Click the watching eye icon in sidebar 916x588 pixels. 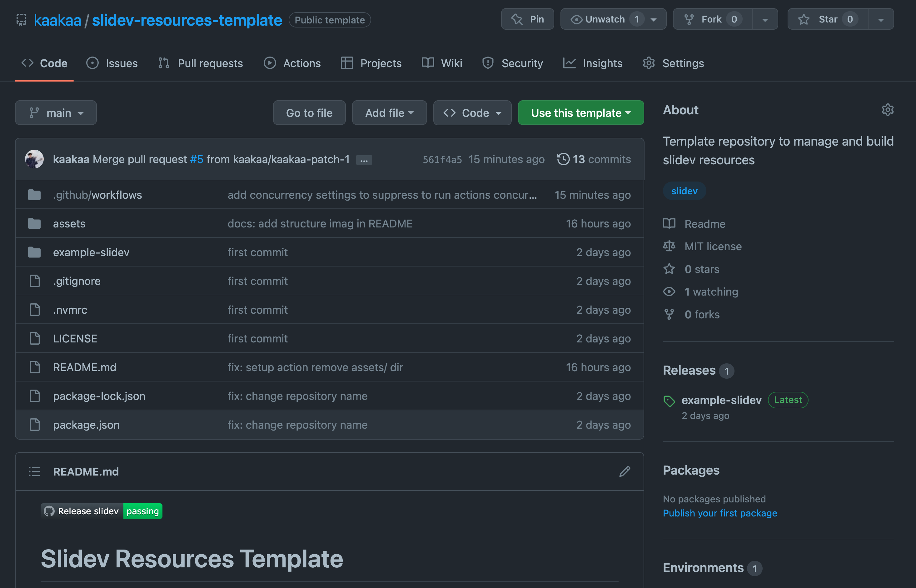tap(669, 291)
